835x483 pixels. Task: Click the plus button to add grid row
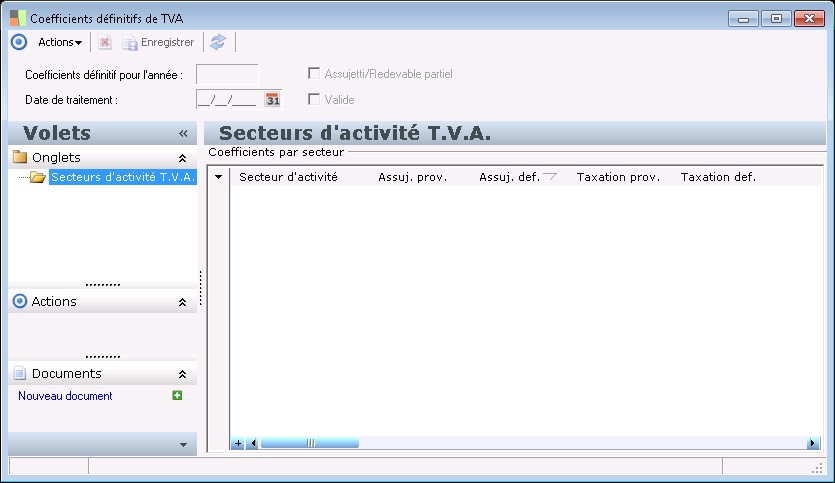(x=238, y=443)
